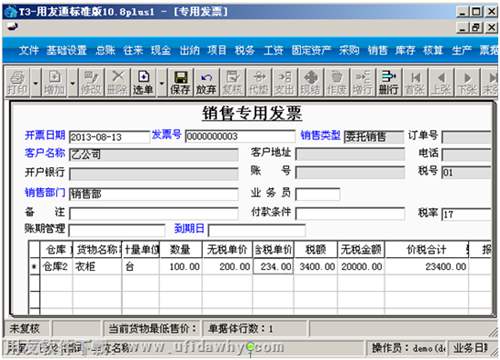
Task: Discard changes with the 放弃 icon
Action: coord(206,83)
